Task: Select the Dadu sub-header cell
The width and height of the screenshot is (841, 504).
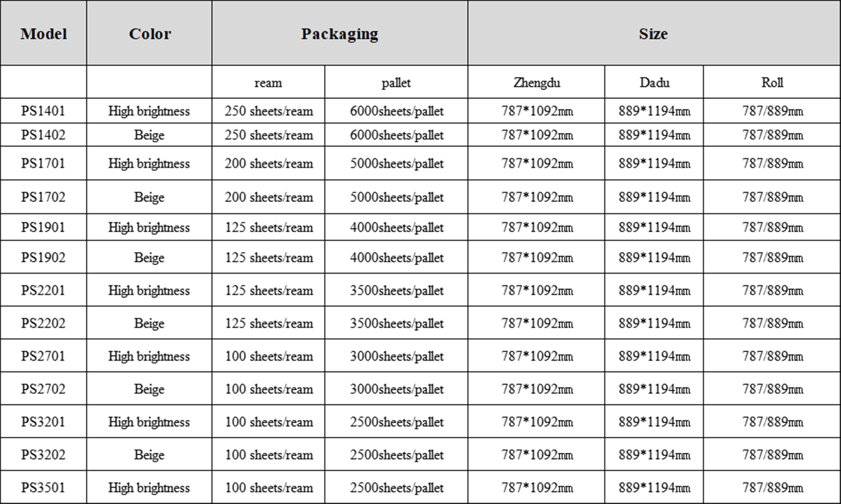Action: [x=654, y=82]
